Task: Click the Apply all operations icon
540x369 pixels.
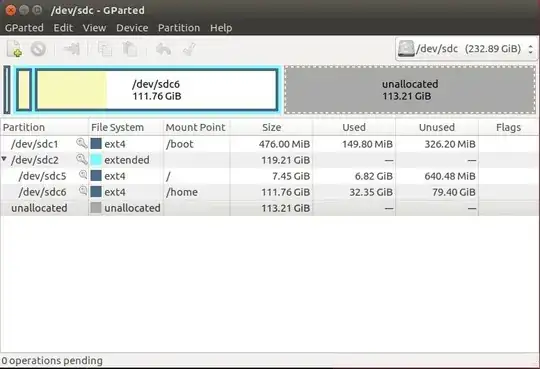Action: point(189,49)
